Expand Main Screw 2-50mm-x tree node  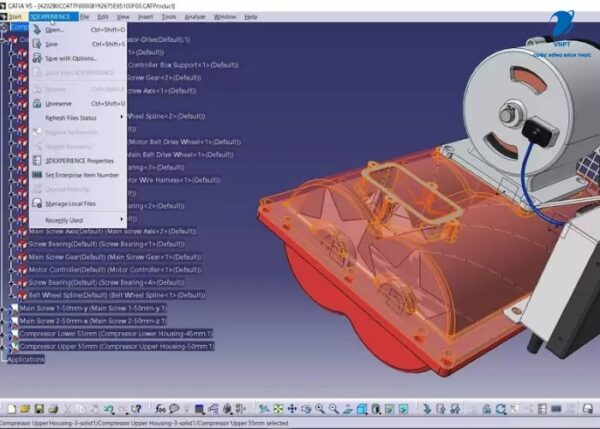tap(3, 321)
